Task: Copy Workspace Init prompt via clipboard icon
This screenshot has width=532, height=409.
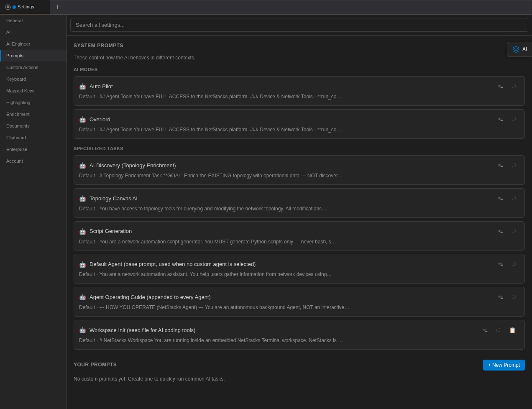Action: click(x=512, y=330)
